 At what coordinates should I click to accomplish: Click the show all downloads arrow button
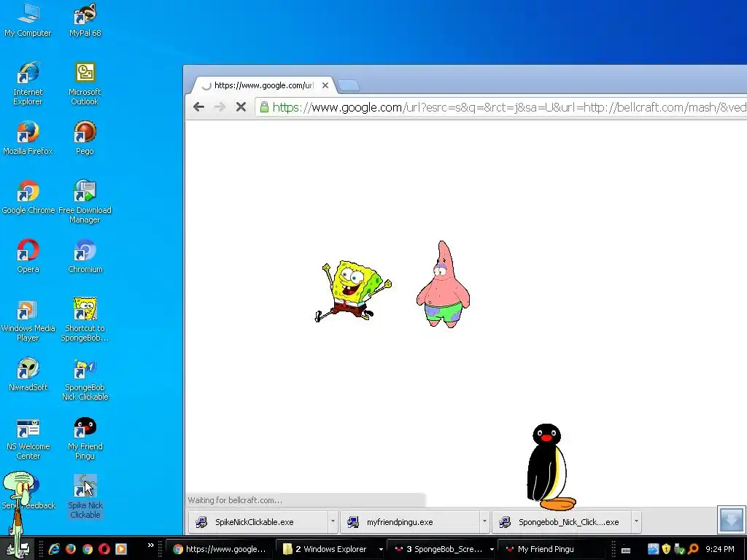click(x=731, y=520)
